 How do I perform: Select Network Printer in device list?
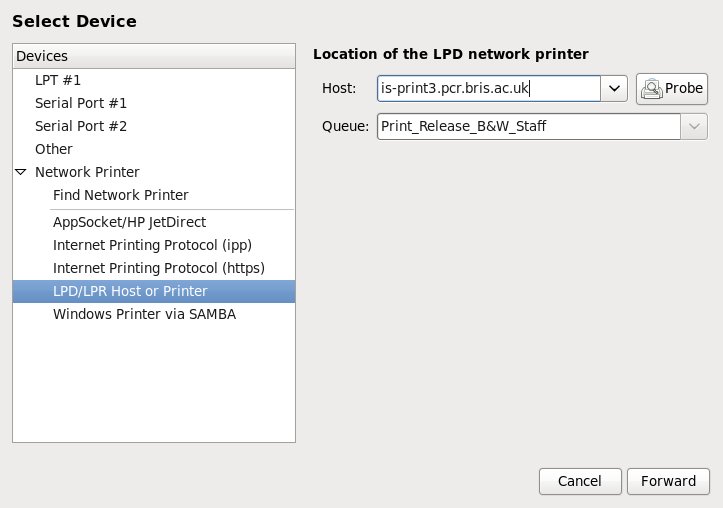click(87, 172)
